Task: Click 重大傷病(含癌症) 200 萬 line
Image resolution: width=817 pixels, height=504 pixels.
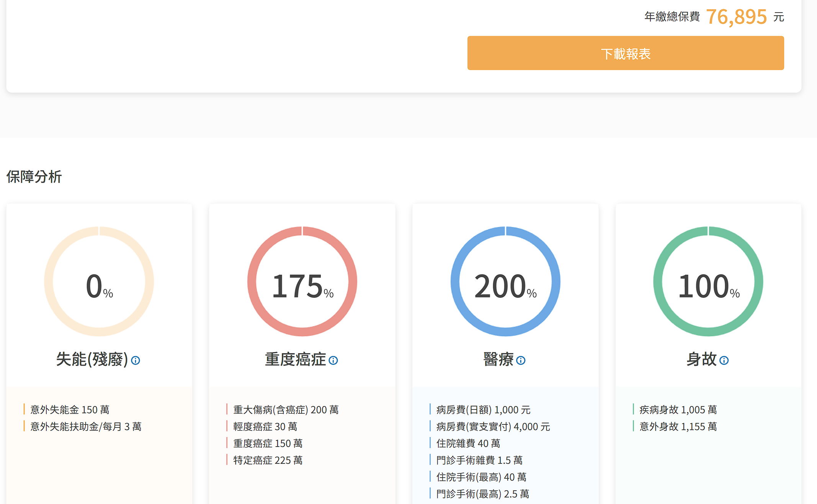Action: coord(286,410)
